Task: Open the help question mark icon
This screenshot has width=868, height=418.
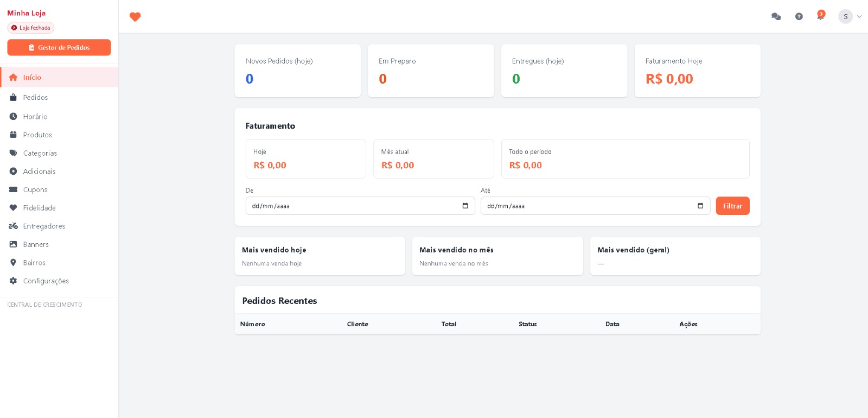Action: (799, 16)
